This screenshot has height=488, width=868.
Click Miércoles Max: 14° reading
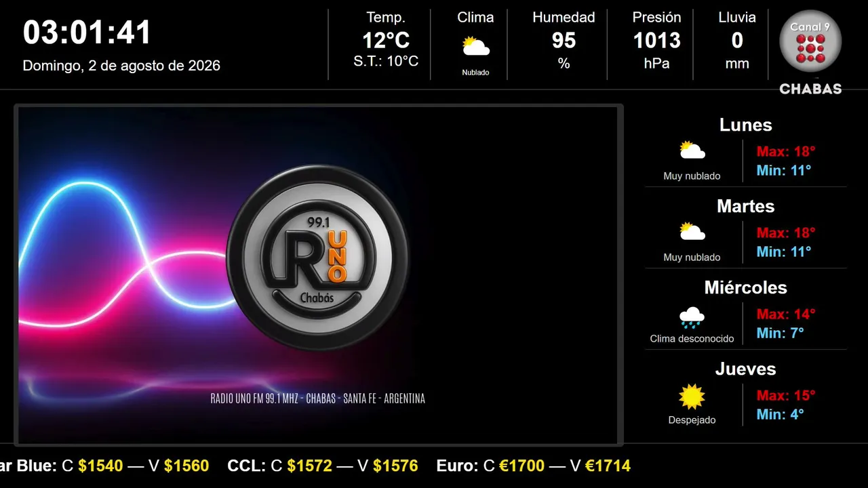(x=786, y=314)
